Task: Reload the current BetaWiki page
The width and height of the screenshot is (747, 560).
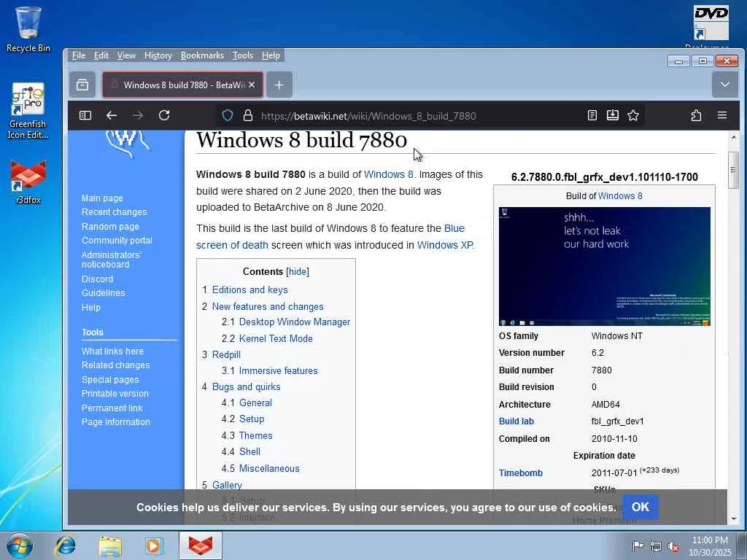Action: 164,115
